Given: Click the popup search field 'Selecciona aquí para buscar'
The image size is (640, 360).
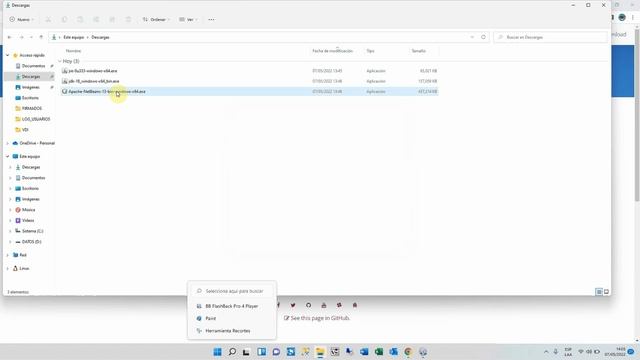Looking at the screenshot, I should (232, 291).
